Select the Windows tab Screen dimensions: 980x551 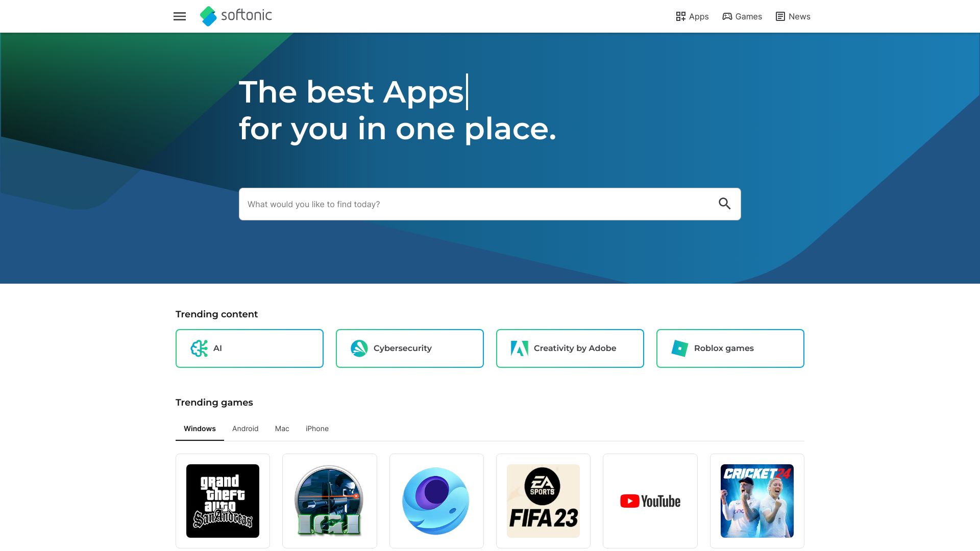click(x=200, y=429)
